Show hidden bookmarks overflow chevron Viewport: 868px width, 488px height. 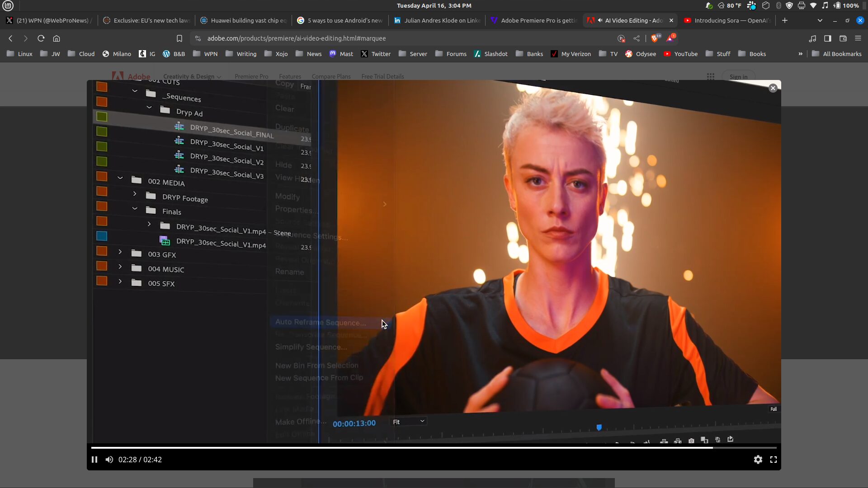pos(801,54)
